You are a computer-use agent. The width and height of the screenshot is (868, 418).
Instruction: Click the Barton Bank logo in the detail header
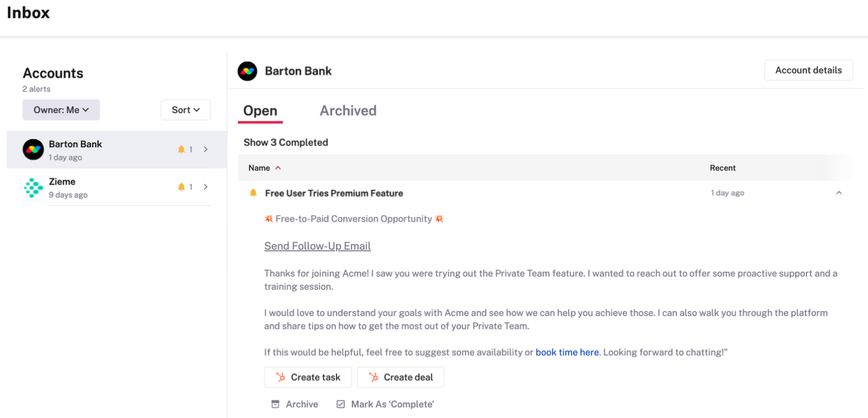247,71
